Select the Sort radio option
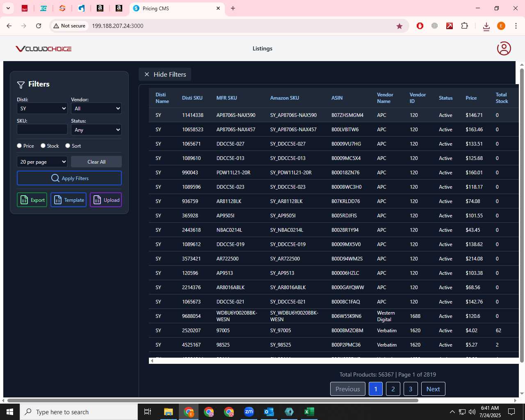Image resolution: width=525 pixels, height=420 pixels. point(68,146)
